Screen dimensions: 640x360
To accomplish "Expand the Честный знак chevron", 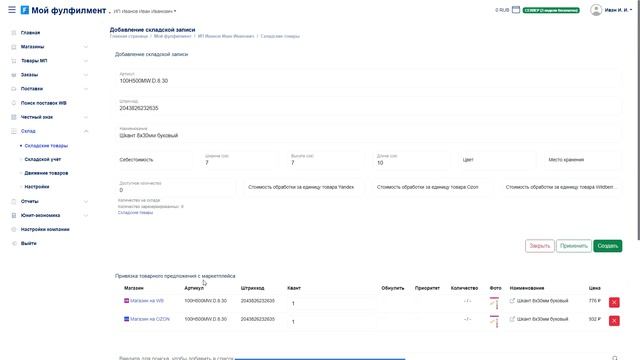I will pyautogui.click(x=86, y=117).
